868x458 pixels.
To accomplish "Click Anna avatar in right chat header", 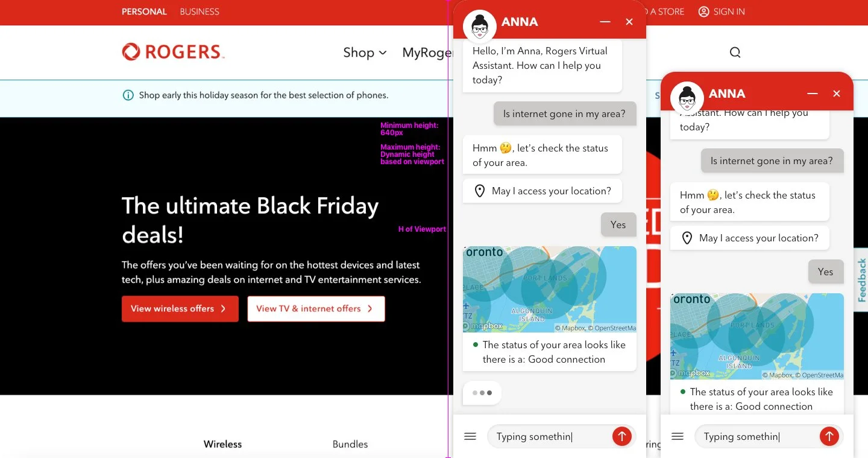I will point(687,98).
